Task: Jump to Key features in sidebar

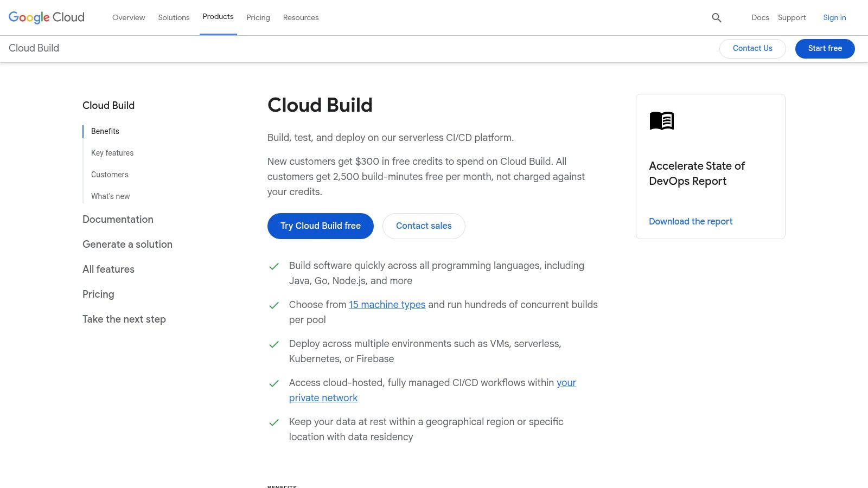Action: (112, 153)
